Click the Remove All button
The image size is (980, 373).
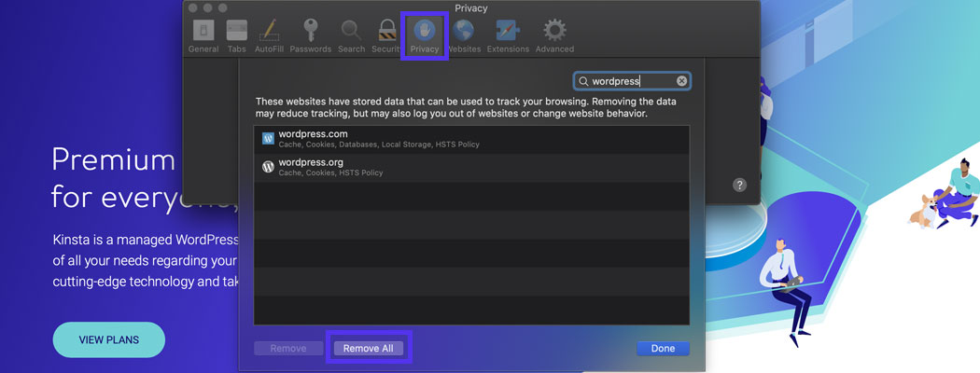pyautogui.click(x=368, y=349)
